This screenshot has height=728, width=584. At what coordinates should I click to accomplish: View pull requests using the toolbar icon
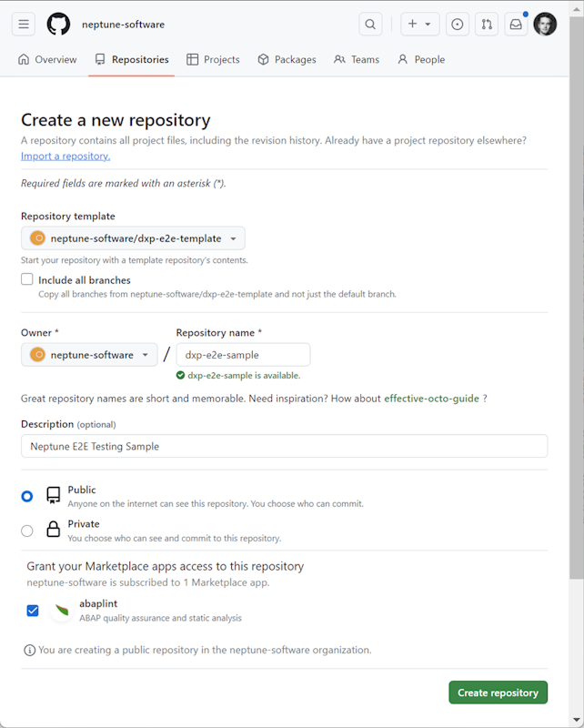coord(486,25)
